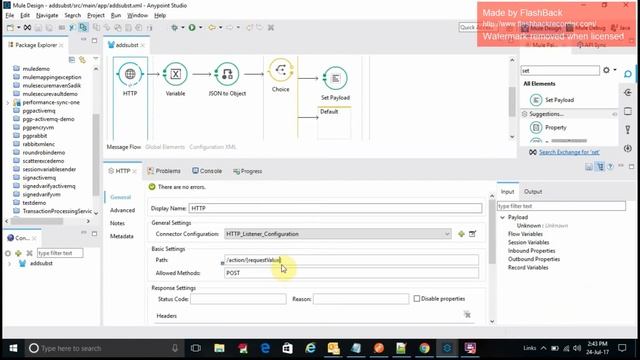Open the Configuration XML tab
Screen dimensions: 640x360
(x=213, y=147)
